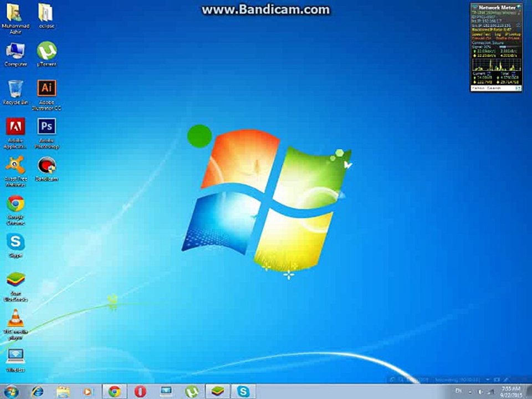
Task: Select the Computer desktop icon
Action: 16,55
